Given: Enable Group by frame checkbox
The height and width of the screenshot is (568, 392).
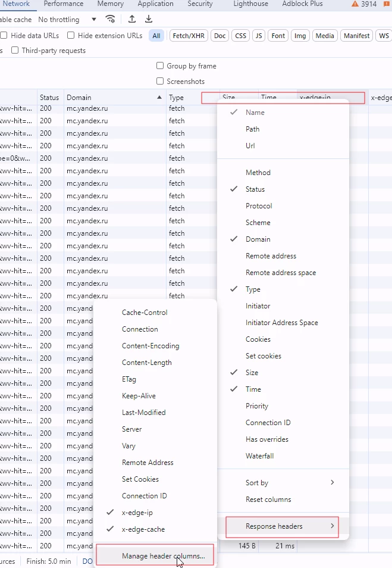Looking at the screenshot, I should [160, 65].
